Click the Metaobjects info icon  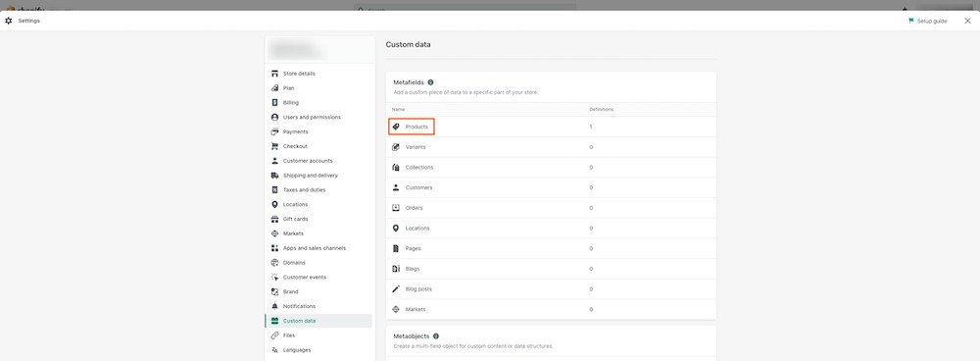pyautogui.click(x=436, y=335)
